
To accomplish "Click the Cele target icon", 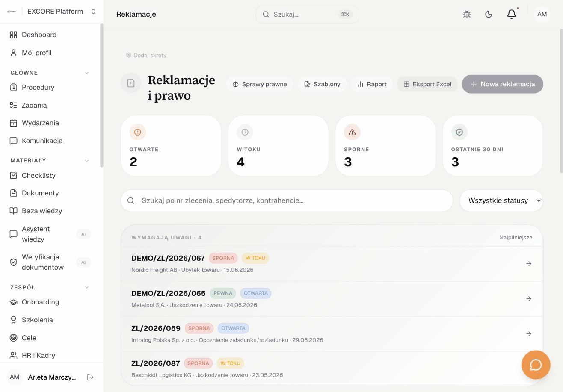I will coord(14,338).
